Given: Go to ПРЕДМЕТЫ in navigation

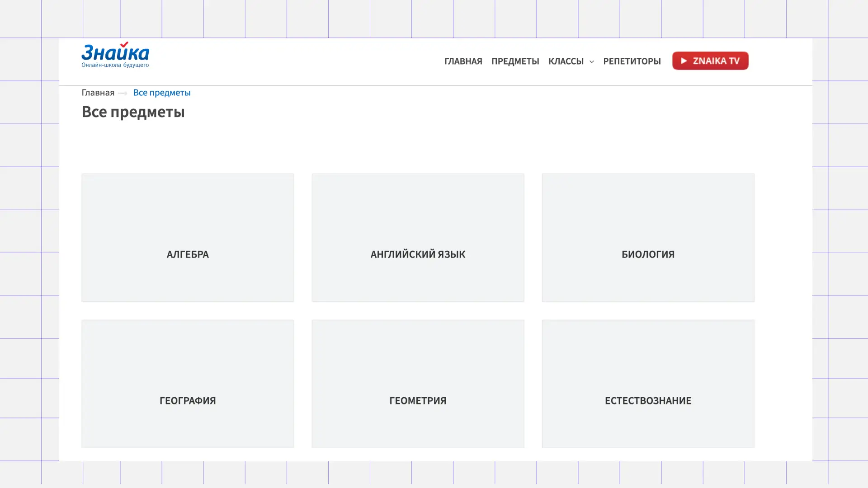Looking at the screenshot, I should [x=515, y=61].
